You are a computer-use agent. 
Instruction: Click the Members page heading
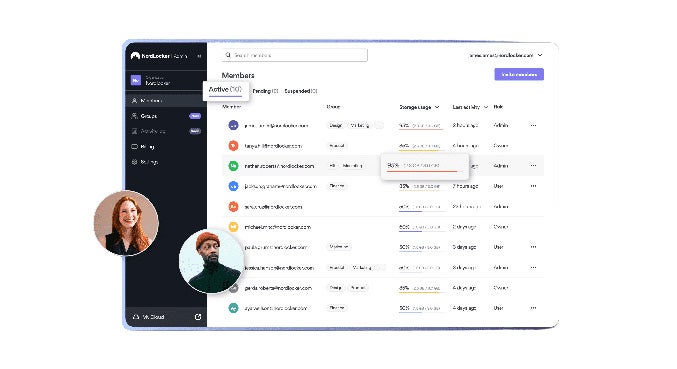point(238,75)
